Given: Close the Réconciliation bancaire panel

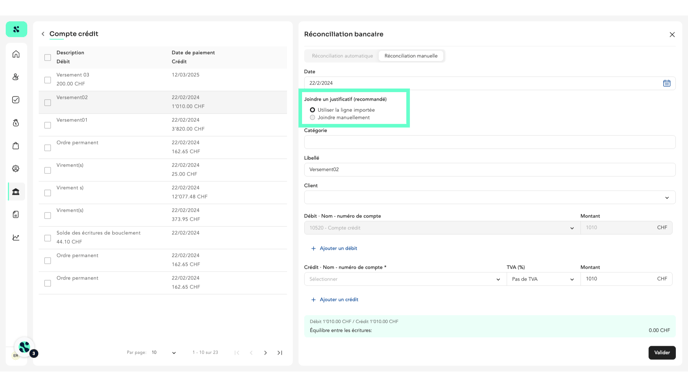Looking at the screenshot, I should tap(672, 34).
